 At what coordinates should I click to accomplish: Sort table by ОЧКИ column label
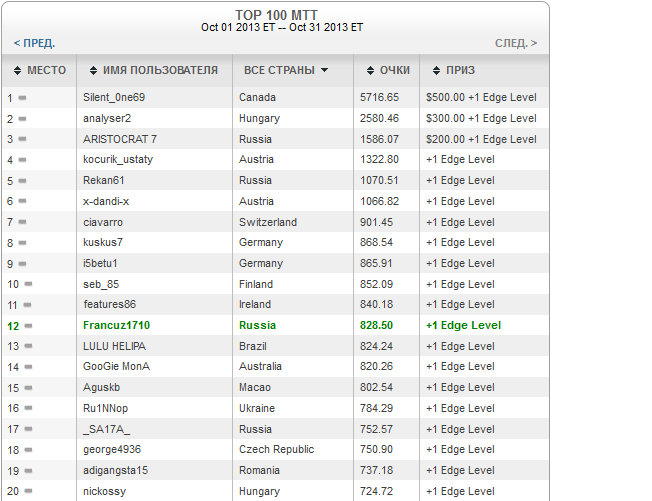[394, 71]
